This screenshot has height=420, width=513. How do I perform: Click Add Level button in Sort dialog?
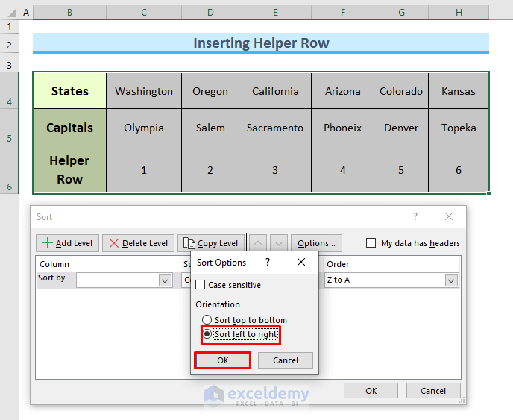pos(67,243)
